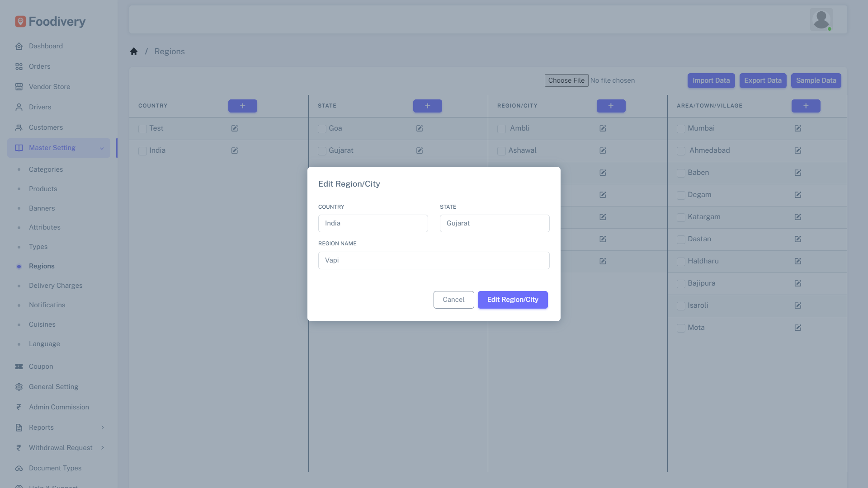Click the Region Name input field
Viewport: 868px width, 488px height.
point(434,260)
